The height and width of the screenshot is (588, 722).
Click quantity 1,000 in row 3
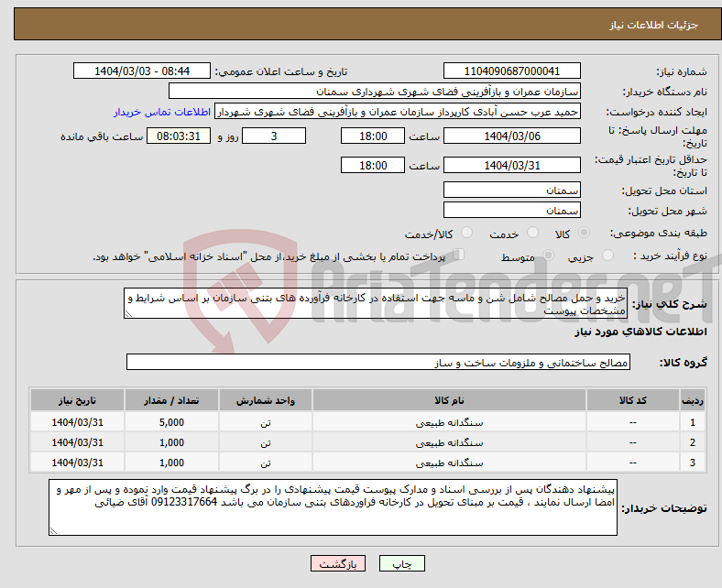(x=171, y=463)
